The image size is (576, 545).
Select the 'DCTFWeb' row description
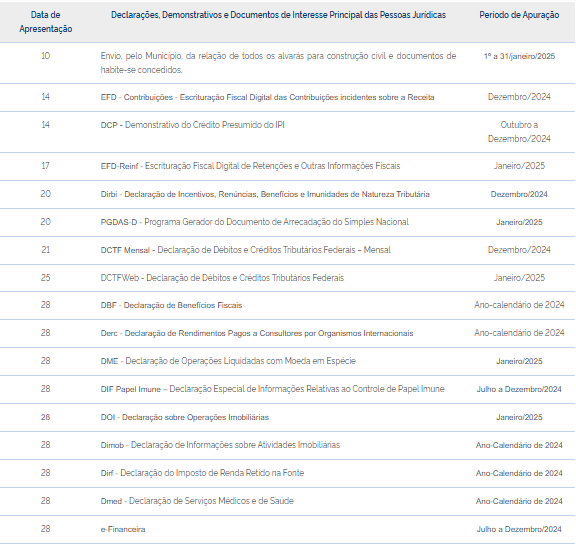click(x=222, y=278)
